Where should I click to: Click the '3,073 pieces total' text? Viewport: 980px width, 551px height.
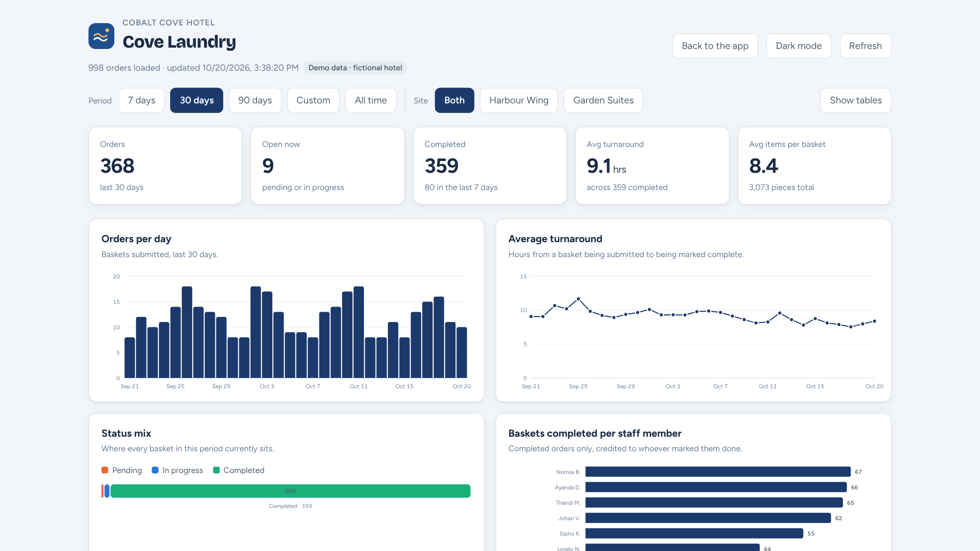[x=781, y=187]
